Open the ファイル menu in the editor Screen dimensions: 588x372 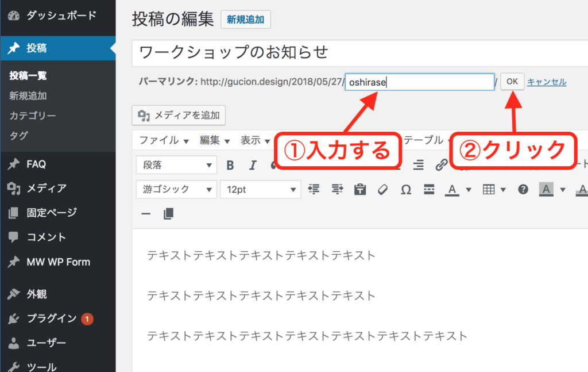click(164, 140)
